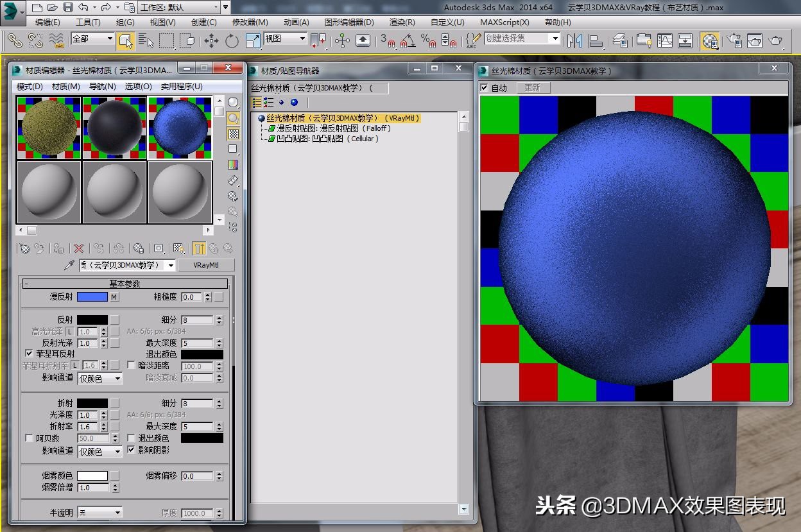Click the Get Material icon
Image resolution: width=801 pixels, height=532 pixels.
point(26,248)
